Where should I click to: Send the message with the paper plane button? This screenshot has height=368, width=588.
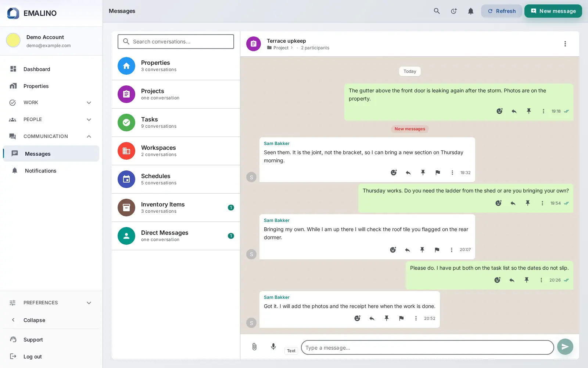coord(565,347)
